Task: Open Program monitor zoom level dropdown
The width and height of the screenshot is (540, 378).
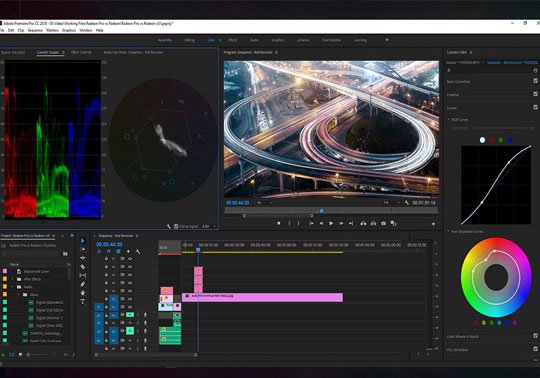Action: click(x=264, y=203)
